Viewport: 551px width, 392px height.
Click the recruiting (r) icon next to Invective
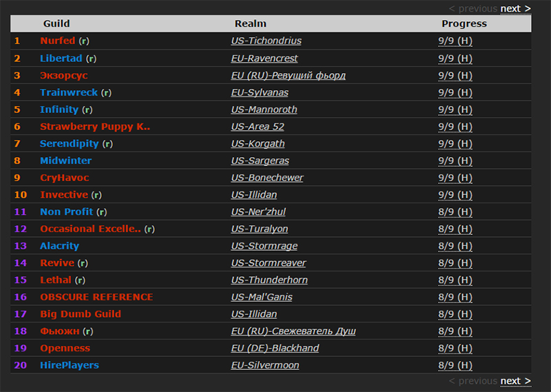pos(96,195)
